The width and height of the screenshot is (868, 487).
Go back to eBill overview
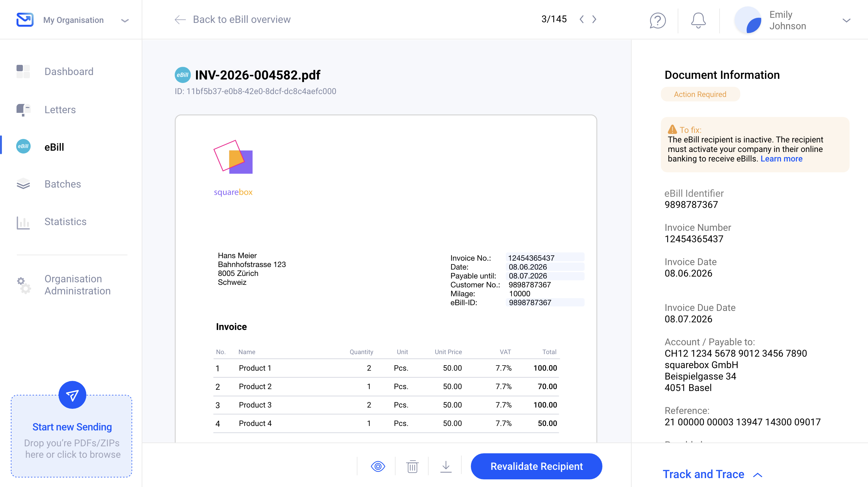[x=241, y=19]
